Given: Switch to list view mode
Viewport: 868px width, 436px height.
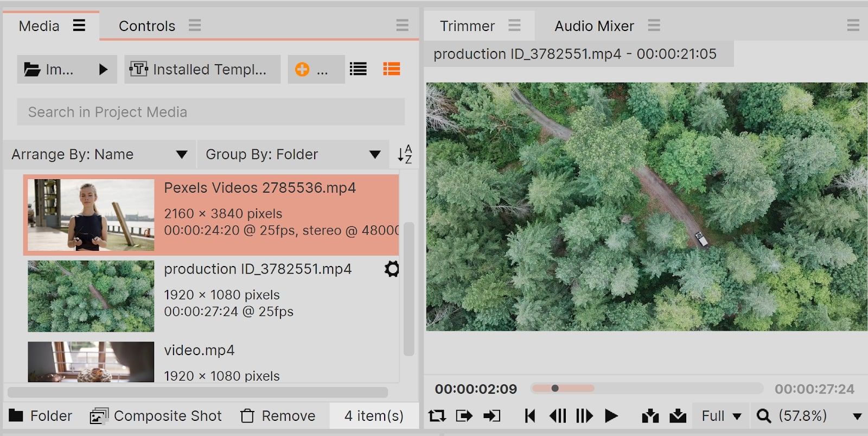Looking at the screenshot, I should pyautogui.click(x=358, y=69).
